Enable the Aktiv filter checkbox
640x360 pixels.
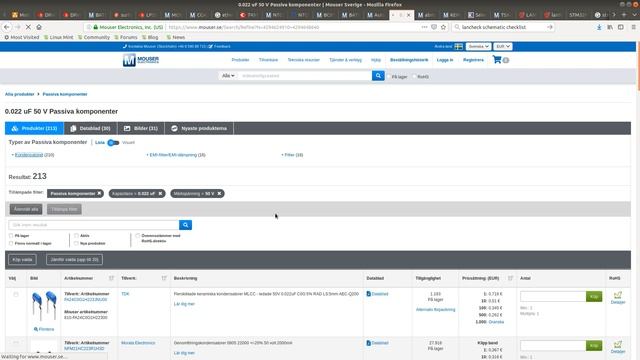coord(76,236)
